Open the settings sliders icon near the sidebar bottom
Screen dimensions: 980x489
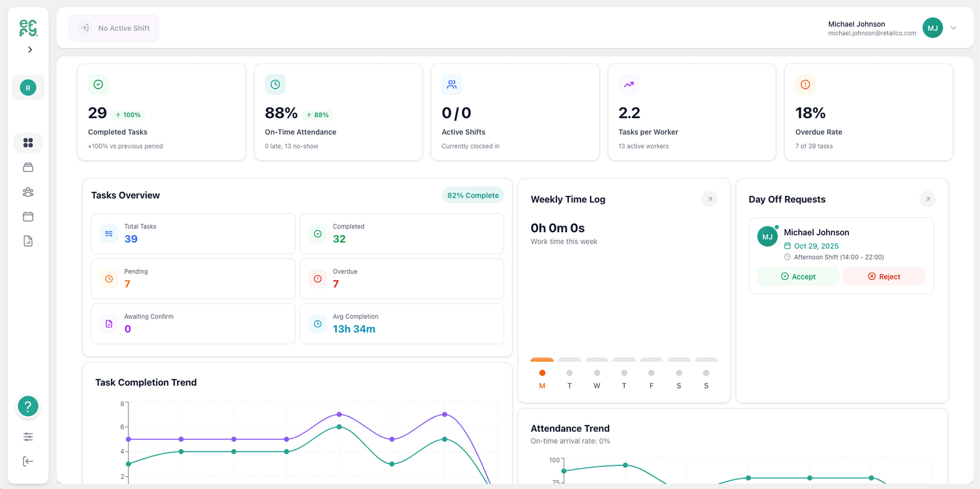pos(28,436)
